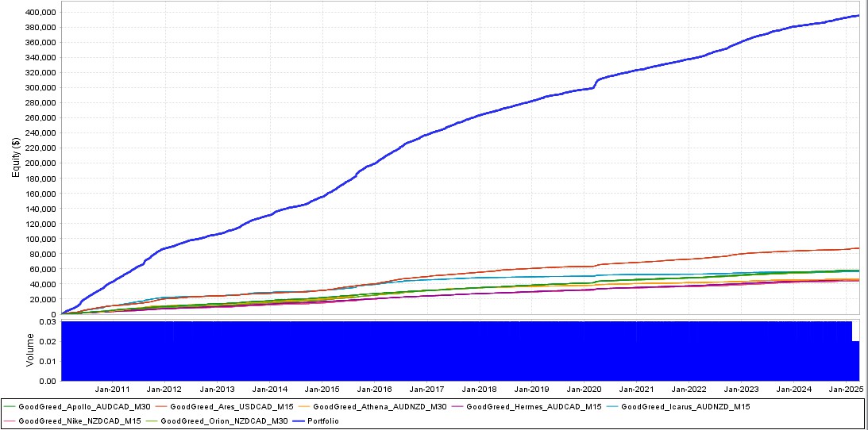Click the Jan-2011 date label
The height and width of the screenshot is (430, 868).
pos(113,389)
